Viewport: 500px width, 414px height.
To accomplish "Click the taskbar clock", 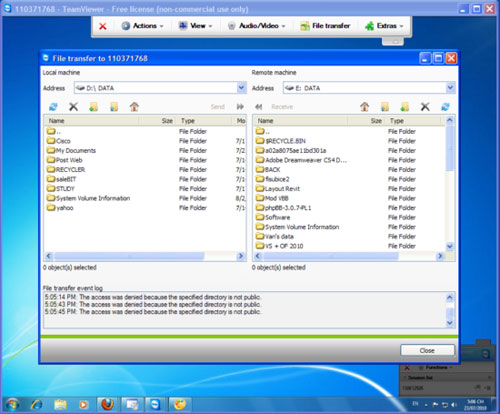I will pos(475,405).
